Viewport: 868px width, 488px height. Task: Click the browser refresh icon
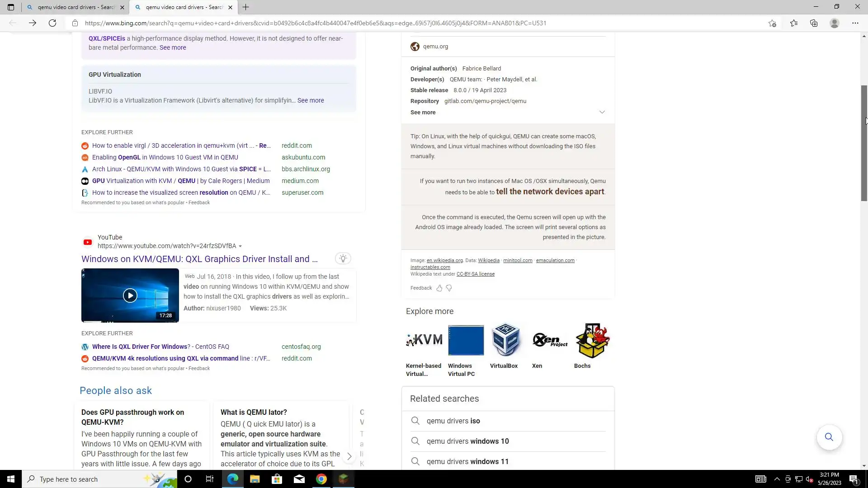tap(52, 23)
